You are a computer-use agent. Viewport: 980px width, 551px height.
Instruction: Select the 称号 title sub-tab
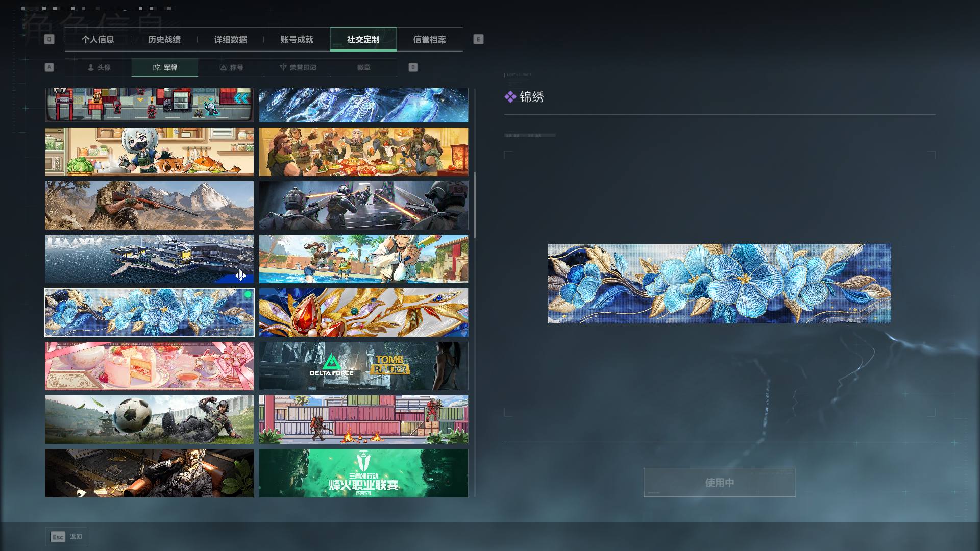click(231, 67)
